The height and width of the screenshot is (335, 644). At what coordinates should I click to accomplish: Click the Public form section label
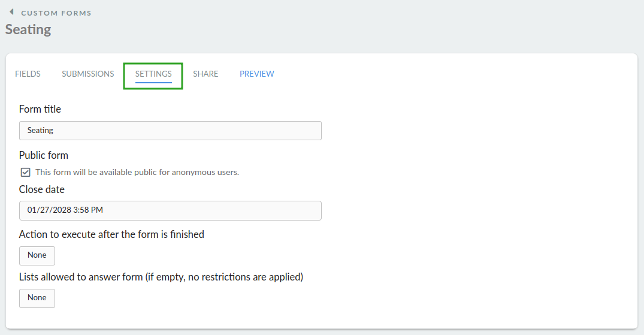(44, 155)
